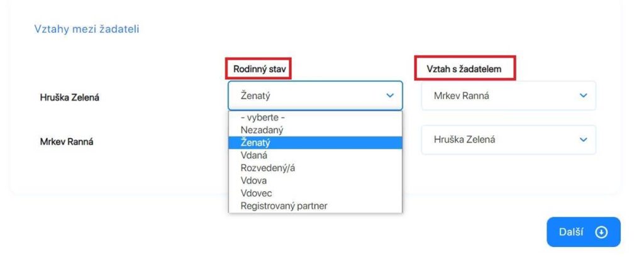644x257 pixels.
Task: Select Vdovec option
Action: [315, 194]
